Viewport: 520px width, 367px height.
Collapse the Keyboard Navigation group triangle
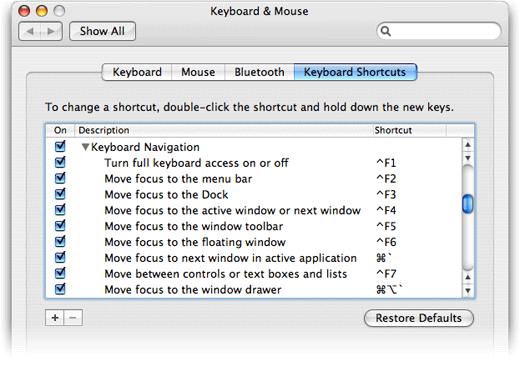click(86, 147)
